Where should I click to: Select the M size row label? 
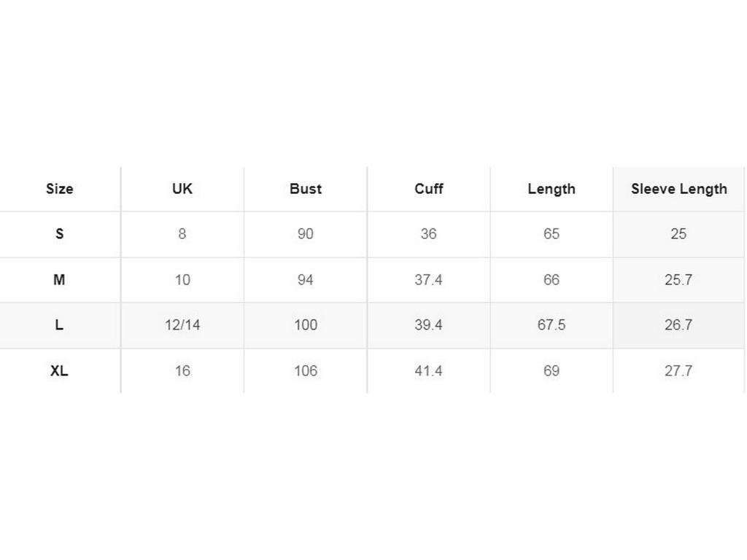59,280
